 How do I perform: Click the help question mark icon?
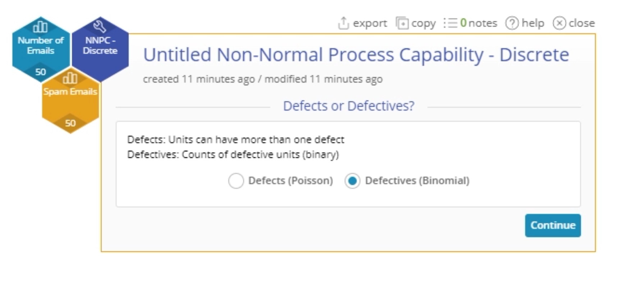(512, 23)
